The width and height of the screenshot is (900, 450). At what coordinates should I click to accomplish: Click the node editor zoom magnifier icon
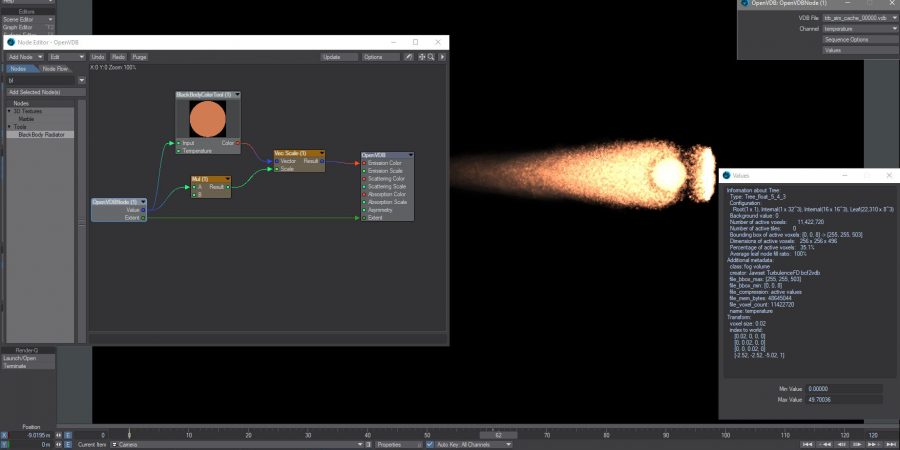[431, 57]
